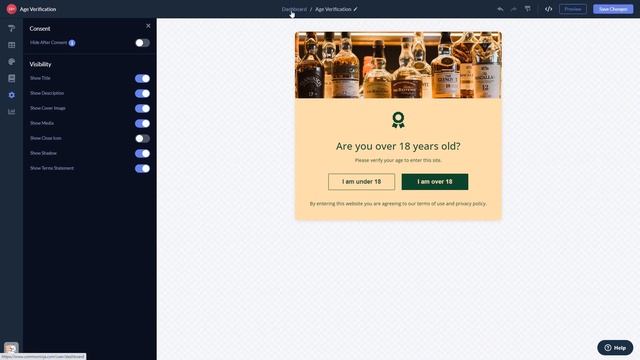The image size is (640, 360).
Task: Open the grid layout sidebar icon
Action: tap(11, 45)
